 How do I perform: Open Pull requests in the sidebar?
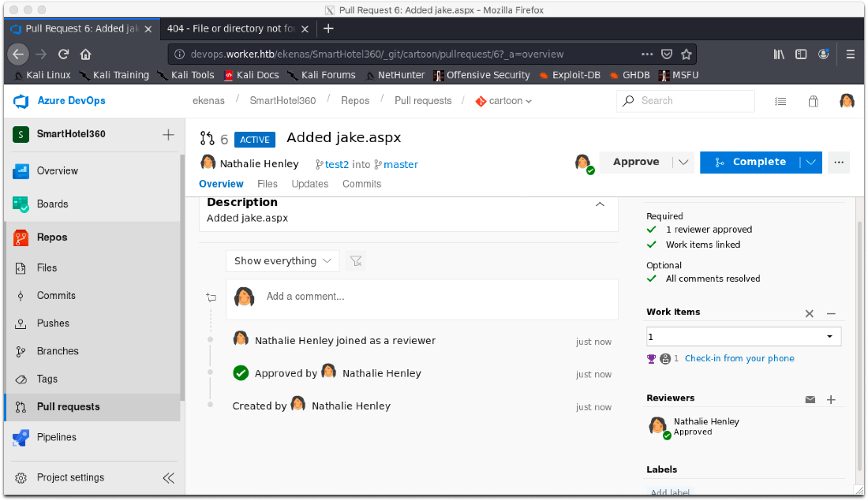68,407
